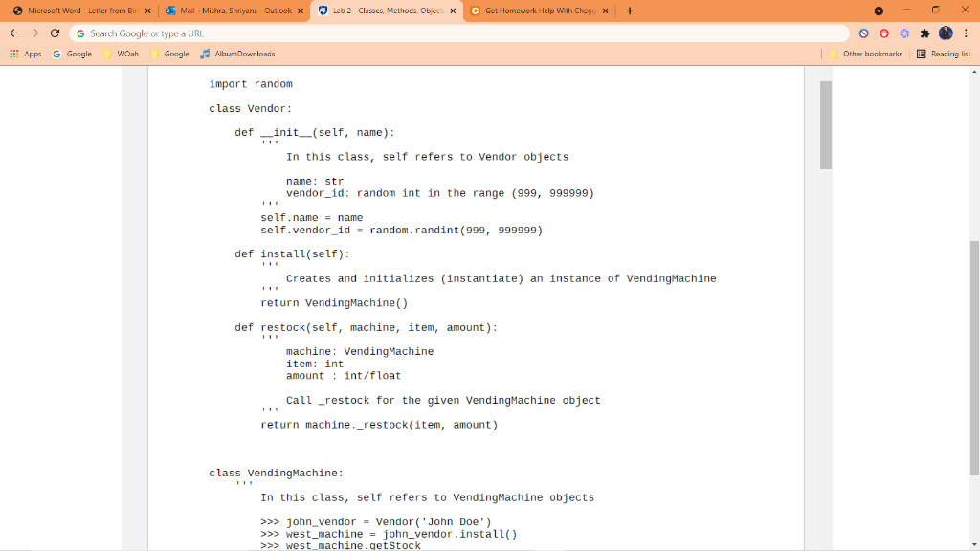Expand the Other bookmarks folder

pos(872,54)
